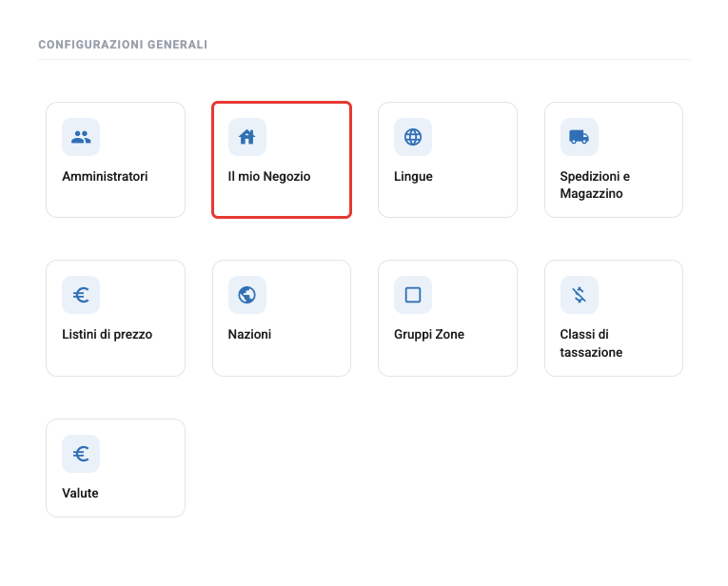Open the Lingue label

coord(413,176)
